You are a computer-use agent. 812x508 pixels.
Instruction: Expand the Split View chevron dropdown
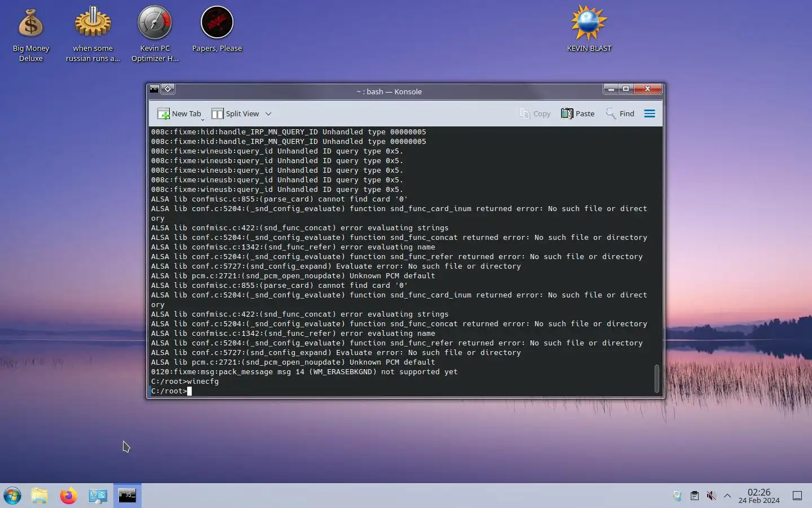point(268,113)
